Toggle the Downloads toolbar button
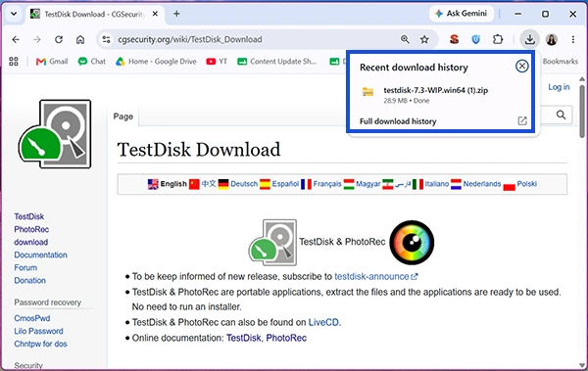This screenshot has width=588, height=371. point(529,39)
